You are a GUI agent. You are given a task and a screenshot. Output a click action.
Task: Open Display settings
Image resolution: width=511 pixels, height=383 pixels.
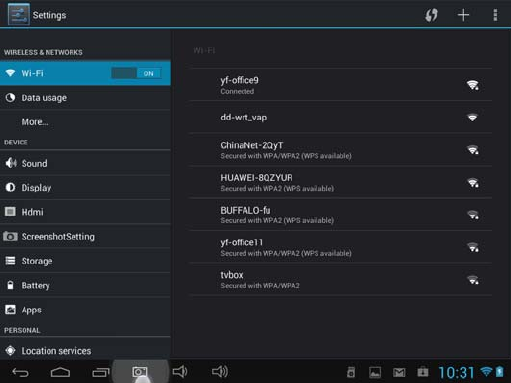pyautogui.click(x=85, y=188)
